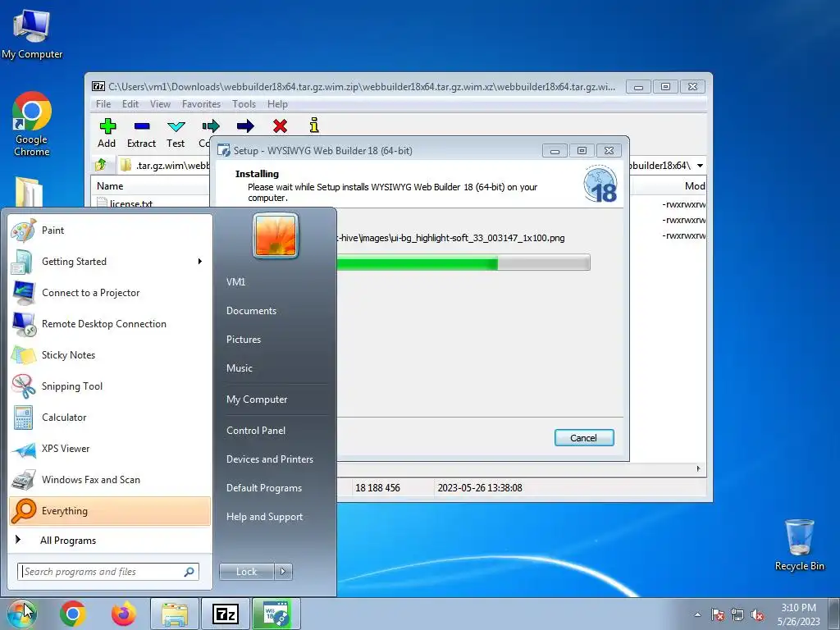Switch to Web Builder setup taskbar button
The width and height of the screenshot is (840, 630).
click(x=276, y=614)
